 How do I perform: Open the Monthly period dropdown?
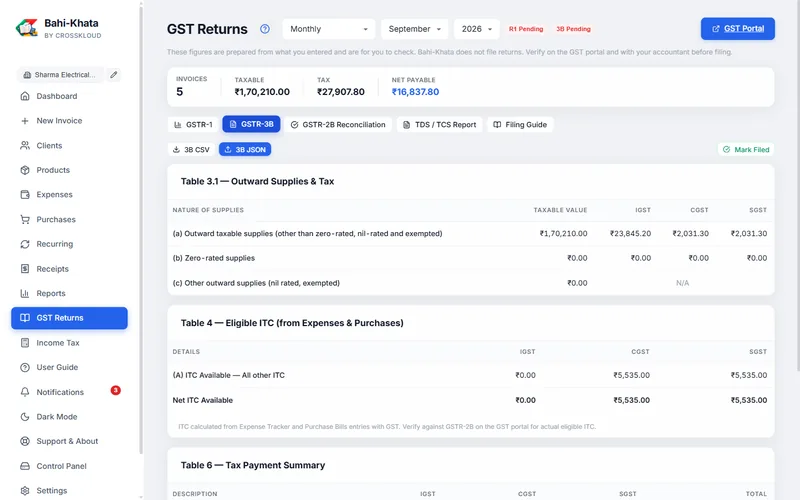329,29
